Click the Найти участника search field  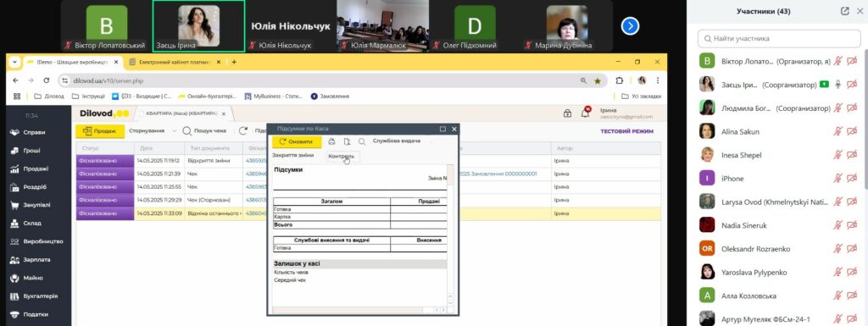tap(779, 39)
